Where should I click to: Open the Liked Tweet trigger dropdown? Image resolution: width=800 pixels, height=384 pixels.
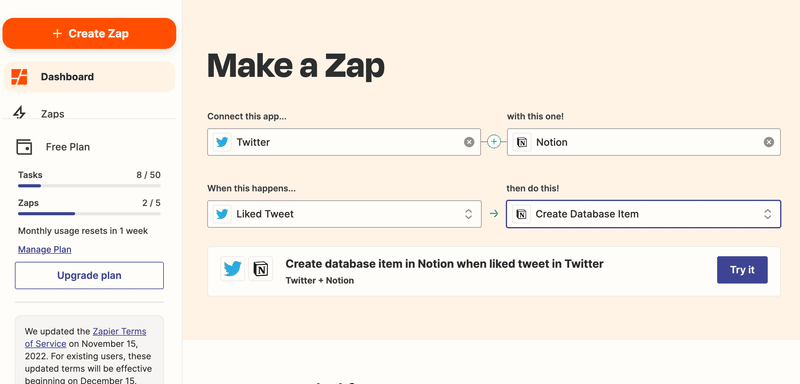[344, 214]
